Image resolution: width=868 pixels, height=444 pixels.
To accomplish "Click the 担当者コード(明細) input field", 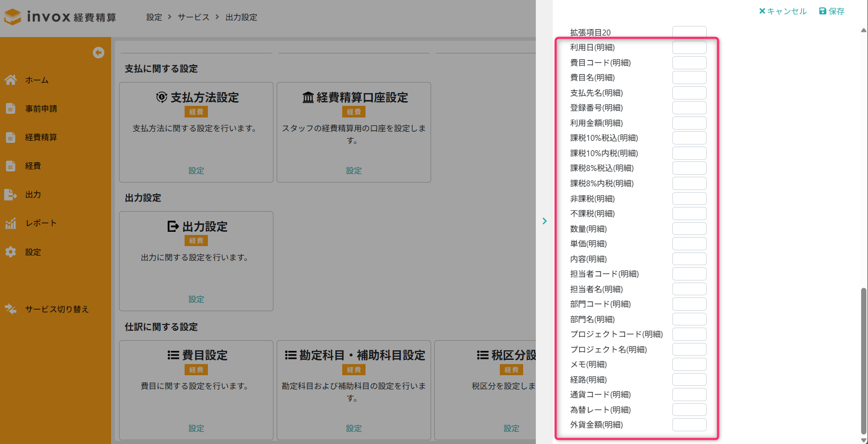I will (x=689, y=274).
